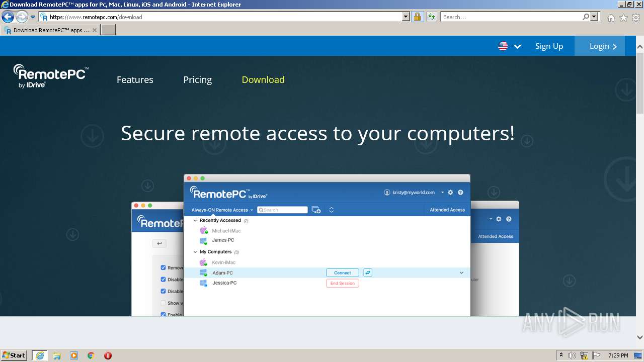Open the Chrome taskbar icon
The image size is (644, 362).
tap(91, 355)
